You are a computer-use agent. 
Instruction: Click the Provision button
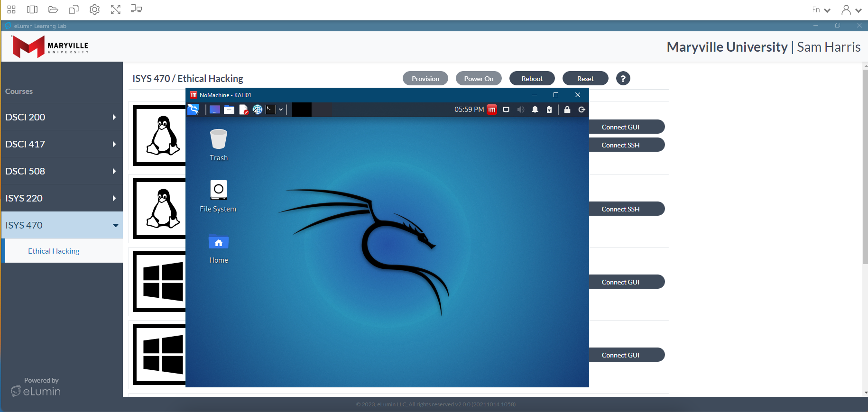click(425, 79)
